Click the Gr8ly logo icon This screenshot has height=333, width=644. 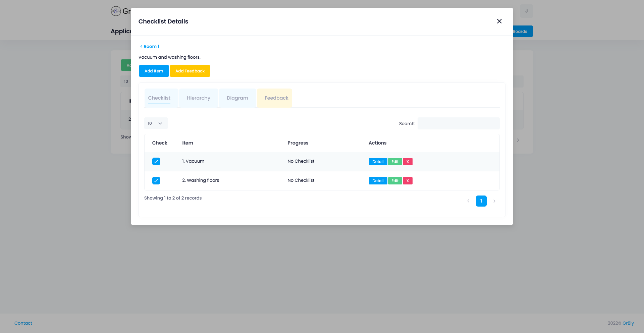(x=115, y=11)
